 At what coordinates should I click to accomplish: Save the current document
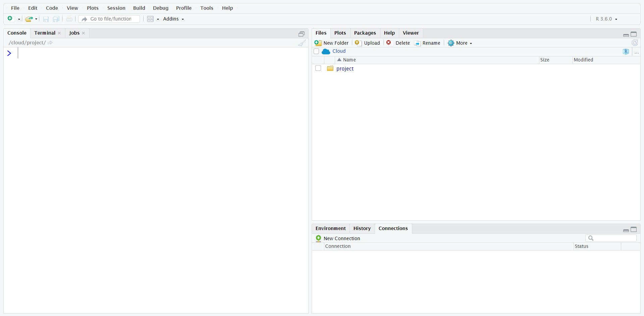coord(46,19)
